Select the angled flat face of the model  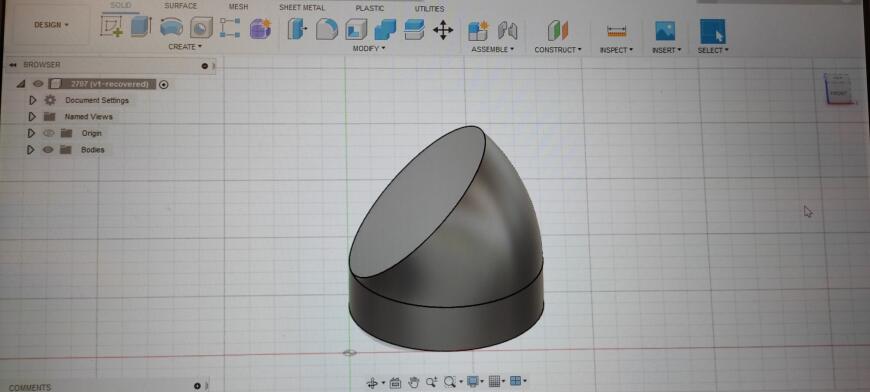419,202
